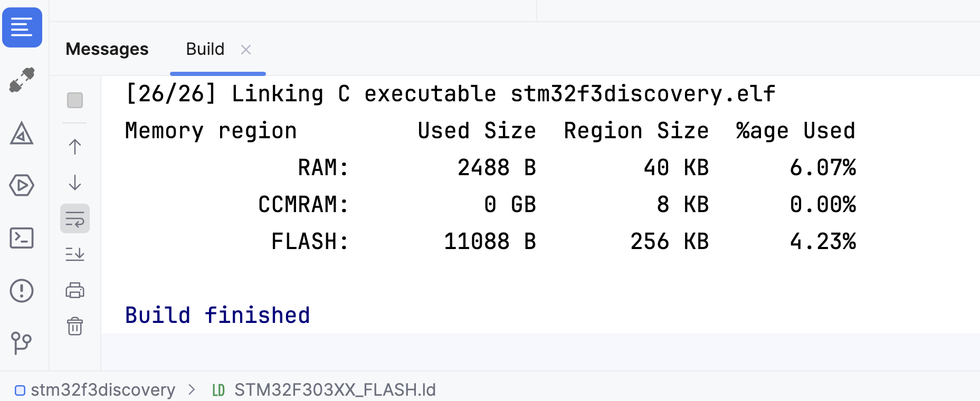Open STM32F303XX_FLASH.ld from the status bar
Screen dimensions: 980x401
click(335, 390)
